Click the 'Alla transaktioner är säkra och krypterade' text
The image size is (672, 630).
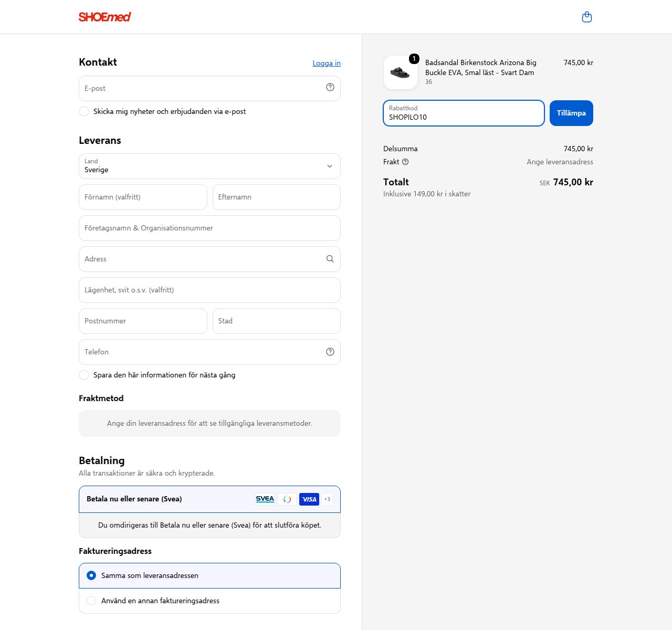click(x=147, y=473)
